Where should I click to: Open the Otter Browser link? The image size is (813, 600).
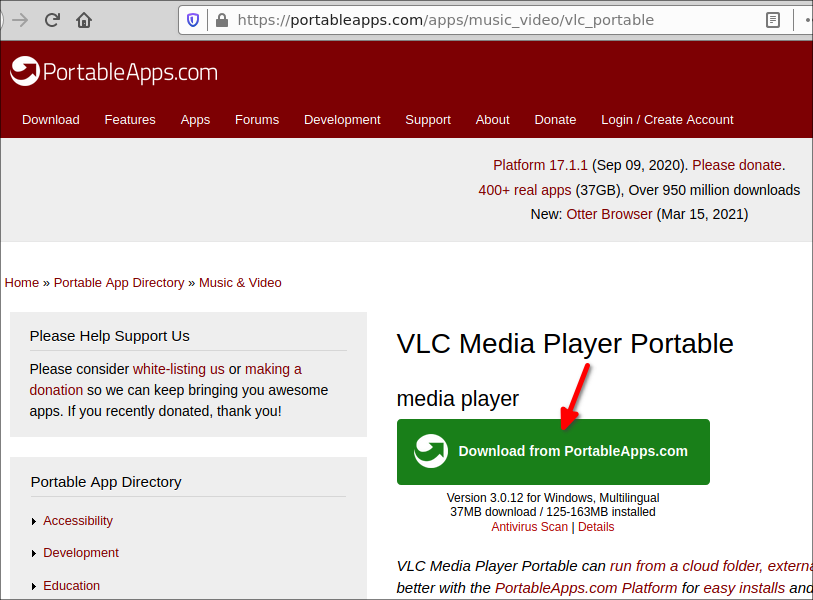click(609, 214)
